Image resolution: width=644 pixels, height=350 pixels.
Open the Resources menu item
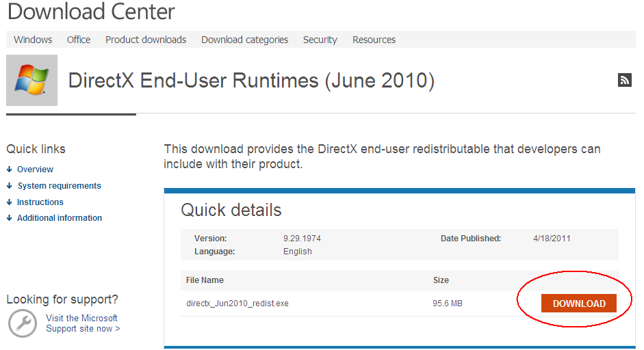coord(374,40)
